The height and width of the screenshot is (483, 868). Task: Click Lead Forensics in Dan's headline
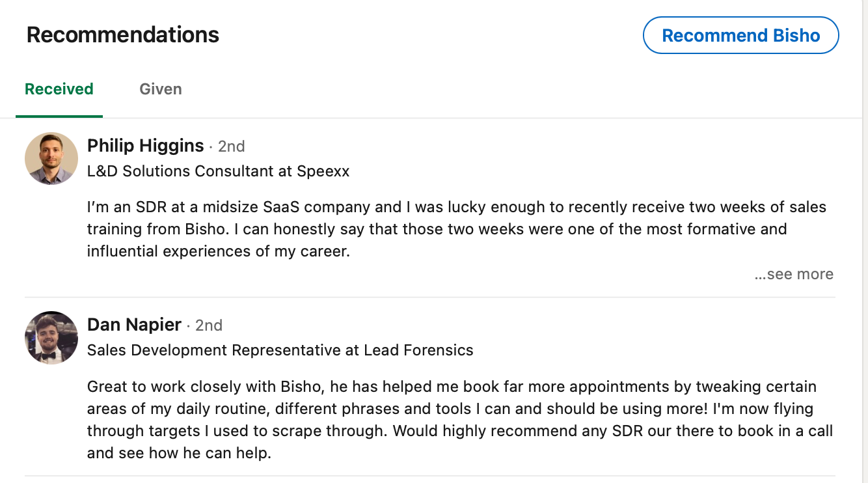tap(418, 350)
